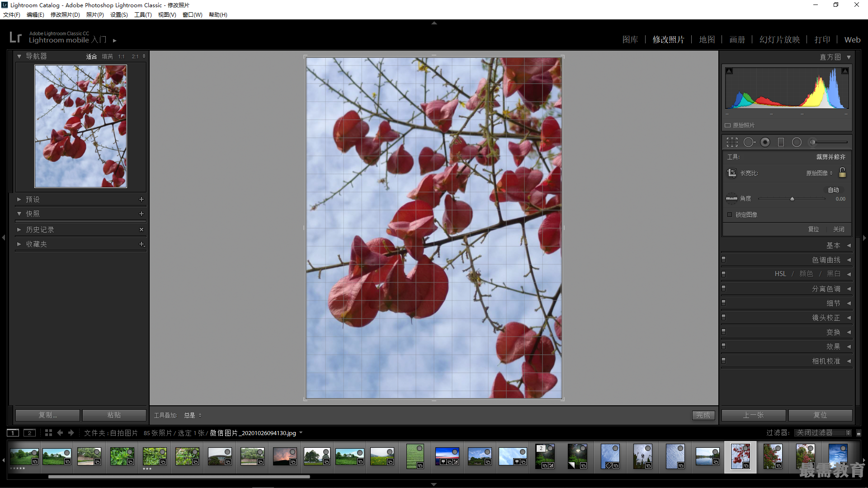The width and height of the screenshot is (868, 488).
Task: Hide the right panel group arrow
Action: click(x=864, y=238)
